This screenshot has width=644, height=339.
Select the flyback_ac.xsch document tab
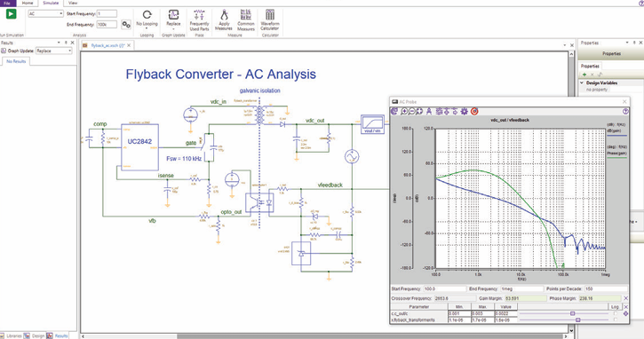pyautogui.click(x=107, y=45)
